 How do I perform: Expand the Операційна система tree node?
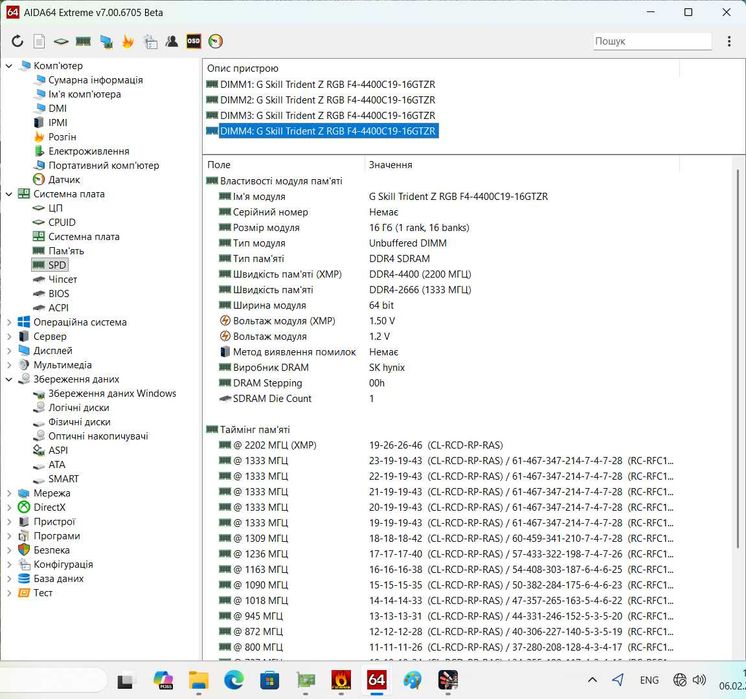click(9, 323)
